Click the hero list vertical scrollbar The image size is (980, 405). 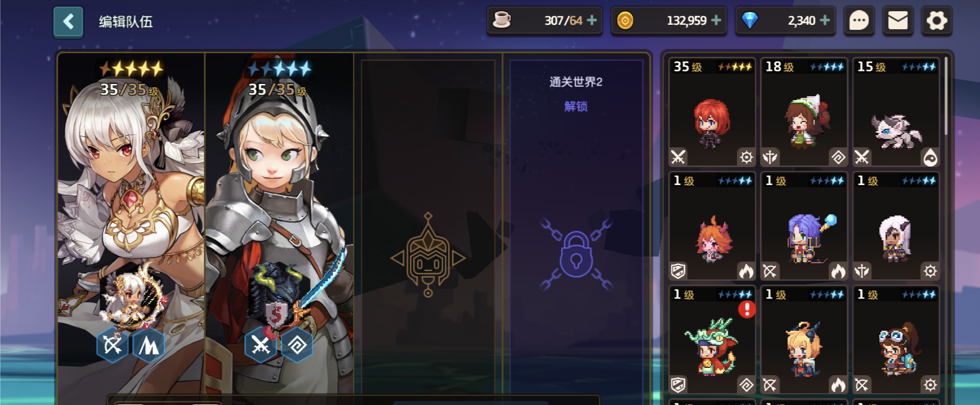946,96
